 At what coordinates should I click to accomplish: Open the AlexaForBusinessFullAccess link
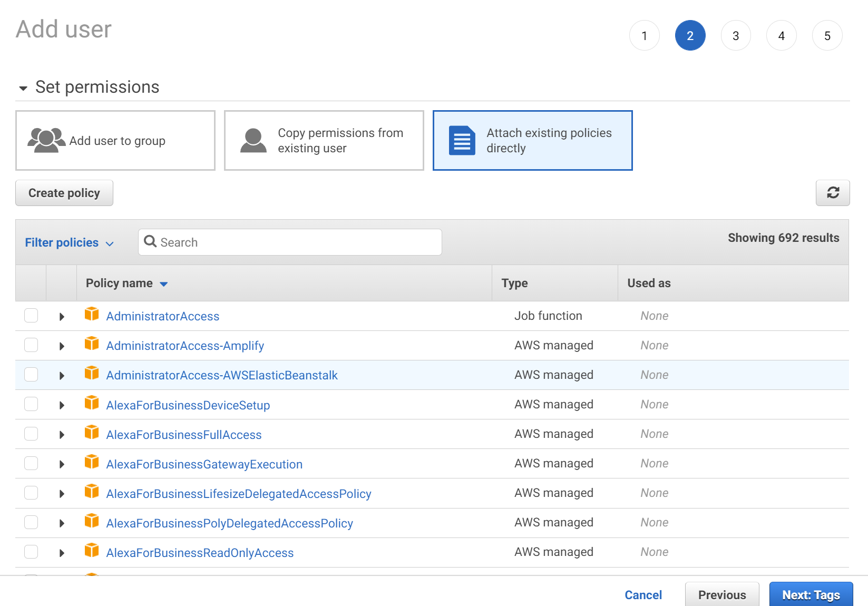coord(184,435)
